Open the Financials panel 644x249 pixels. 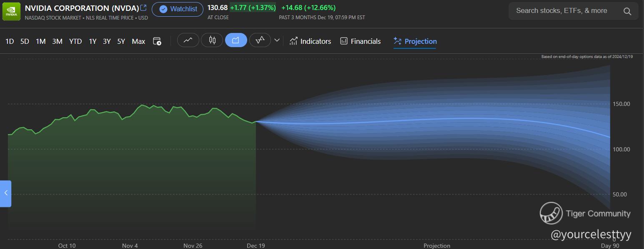pyautogui.click(x=361, y=41)
